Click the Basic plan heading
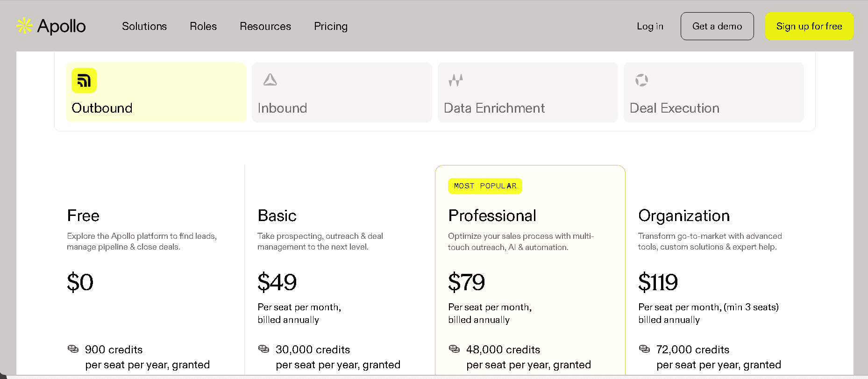868x379 pixels. 277,215
